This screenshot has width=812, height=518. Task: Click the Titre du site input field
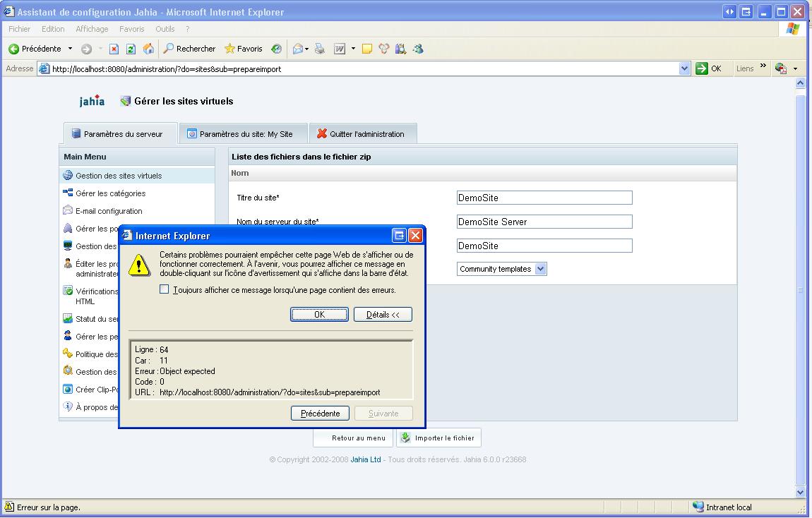[544, 198]
